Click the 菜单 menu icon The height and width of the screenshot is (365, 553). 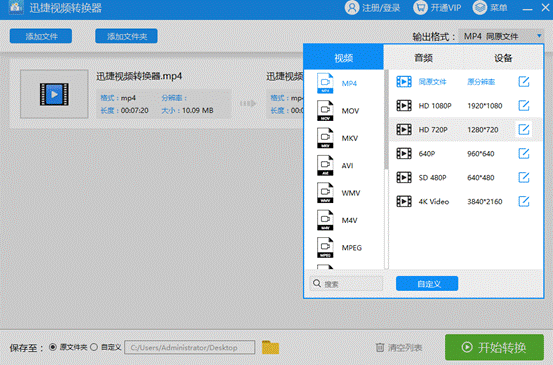coord(480,8)
